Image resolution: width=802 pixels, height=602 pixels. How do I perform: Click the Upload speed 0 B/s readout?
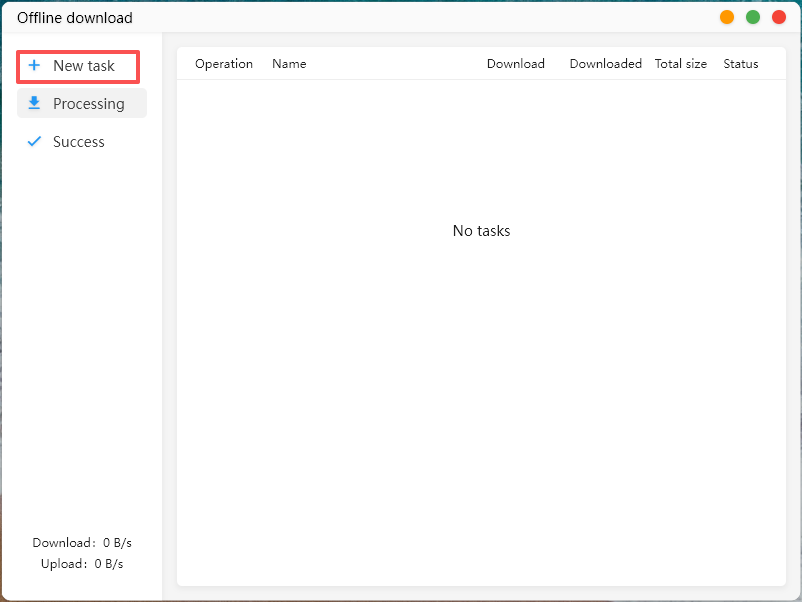click(82, 564)
